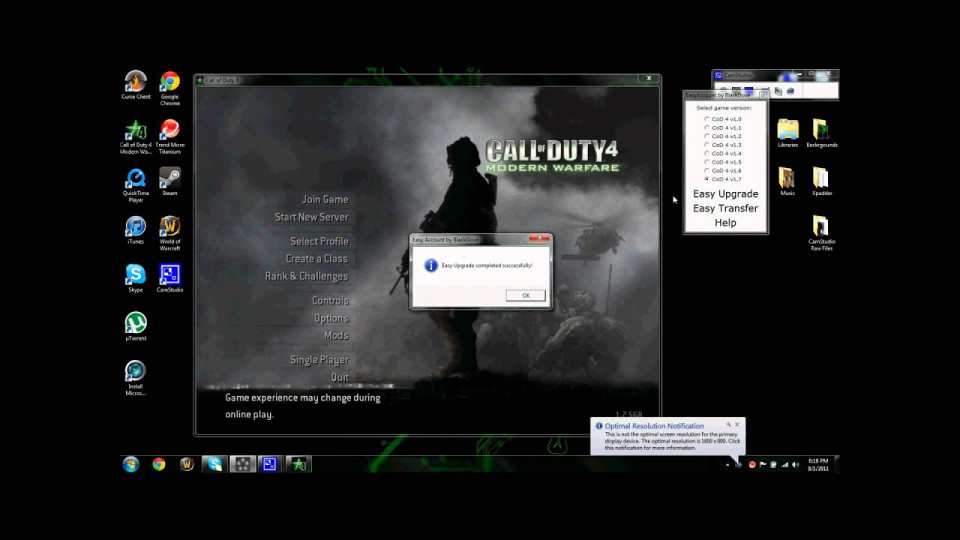Screen dimensions: 960x540
Task: Click the wrench icon in notification balloon
Action: pos(729,424)
